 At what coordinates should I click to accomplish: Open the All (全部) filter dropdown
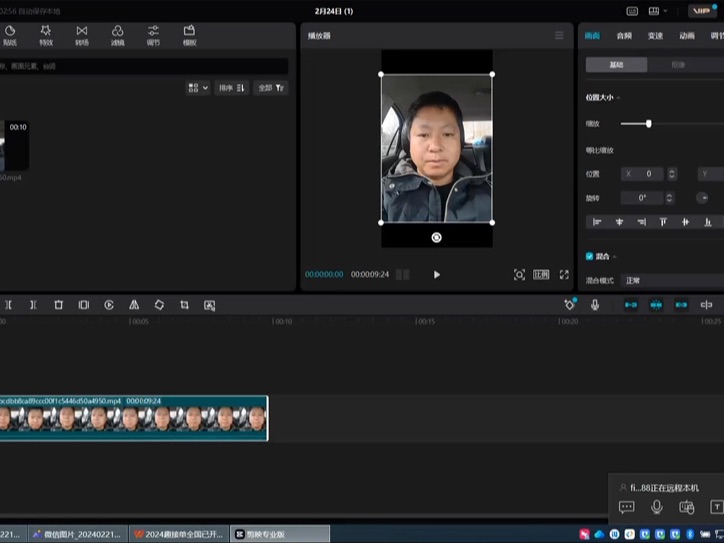pyautogui.click(x=271, y=88)
